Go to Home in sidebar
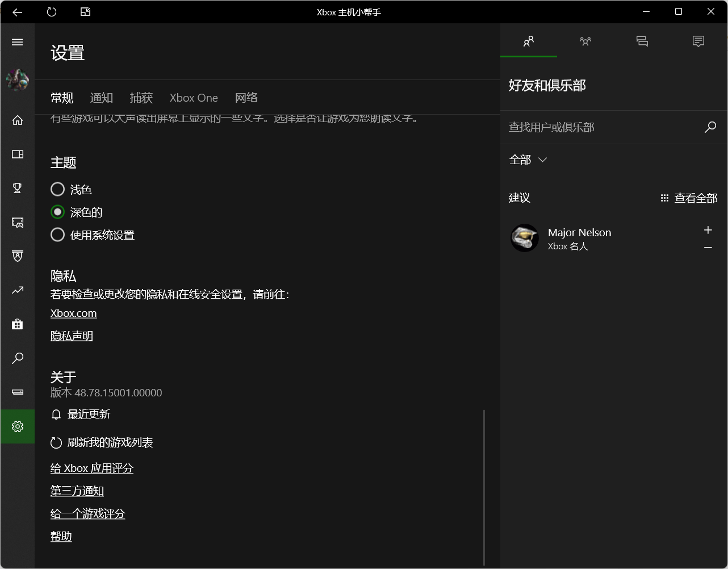728x569 pixels. 18,120
